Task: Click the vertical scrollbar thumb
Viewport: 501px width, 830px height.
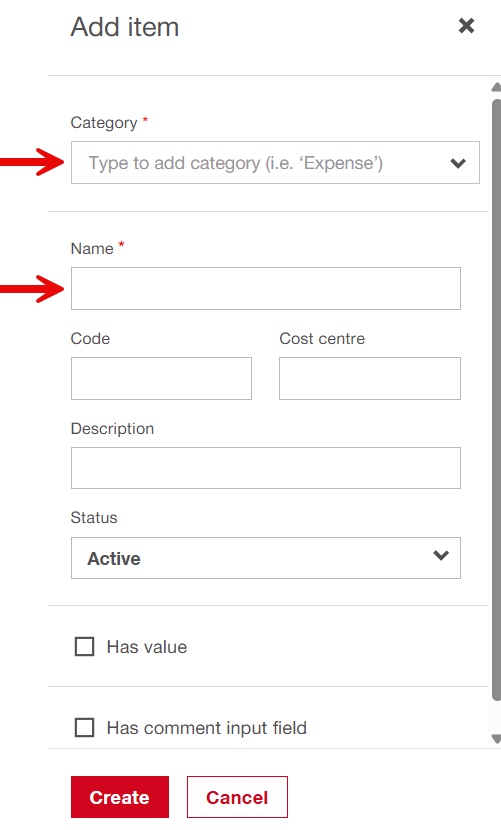Action: point(496,400)
